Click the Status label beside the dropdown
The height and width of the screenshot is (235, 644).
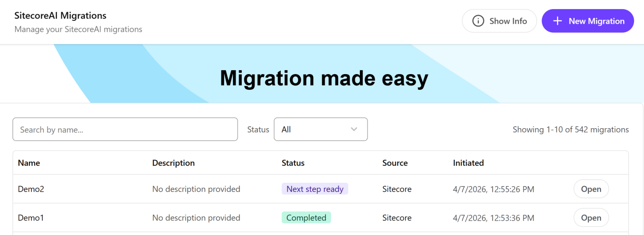click(x=258, y=130)
